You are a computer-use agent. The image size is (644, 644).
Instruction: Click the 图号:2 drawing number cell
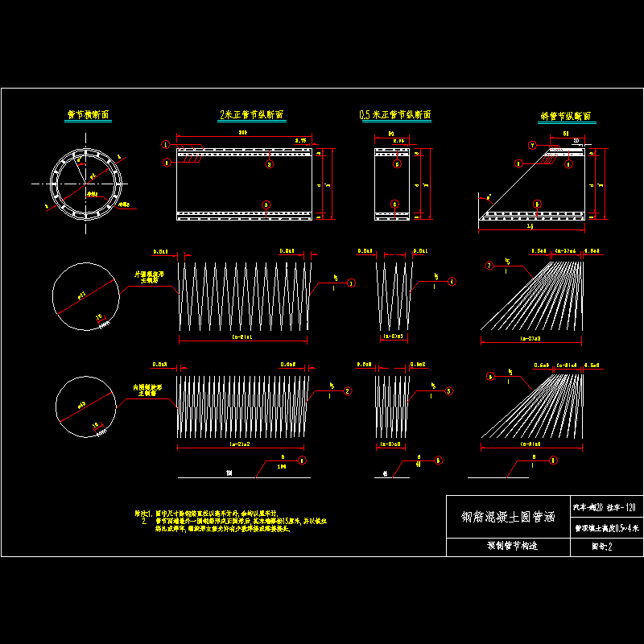[607, 547]
